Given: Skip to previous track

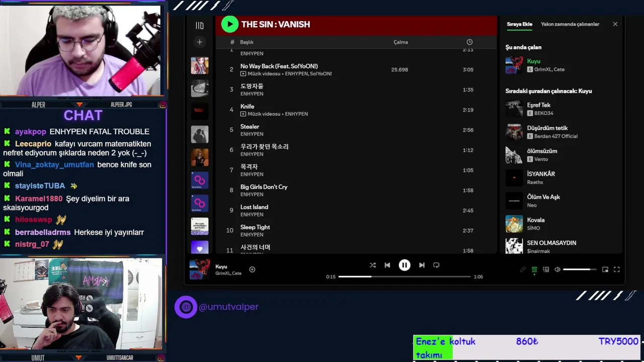Looking at the screenshot, I should click(387, 265).
